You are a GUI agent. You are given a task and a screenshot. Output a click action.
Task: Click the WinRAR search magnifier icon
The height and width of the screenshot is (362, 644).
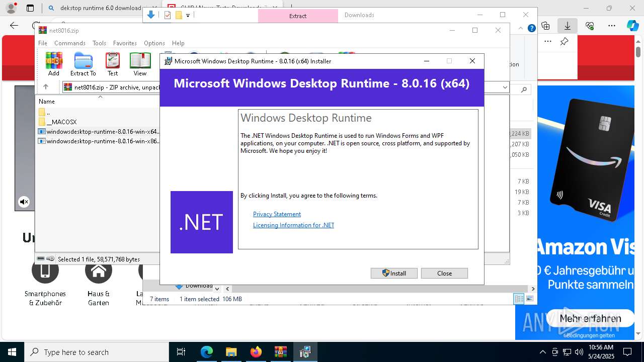coord(524,89)
